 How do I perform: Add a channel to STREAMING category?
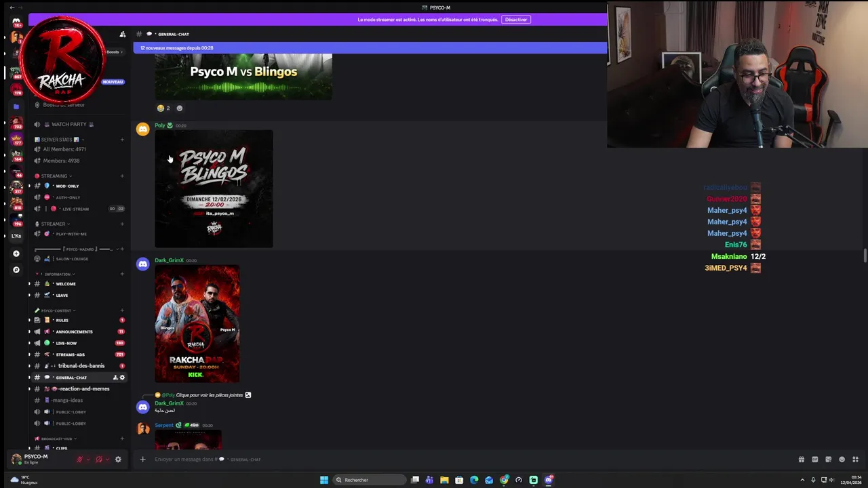[x=122, y=176]
